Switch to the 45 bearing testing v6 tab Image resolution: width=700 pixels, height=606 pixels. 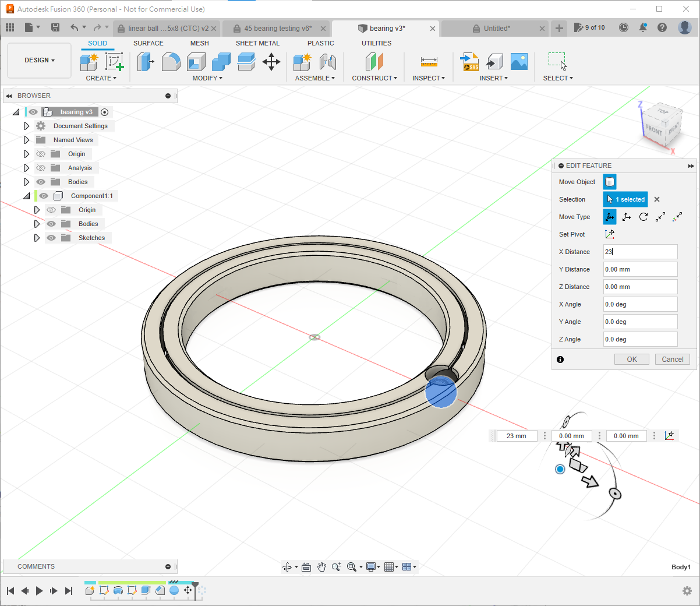pyautogui.click(x=277, y=28)
